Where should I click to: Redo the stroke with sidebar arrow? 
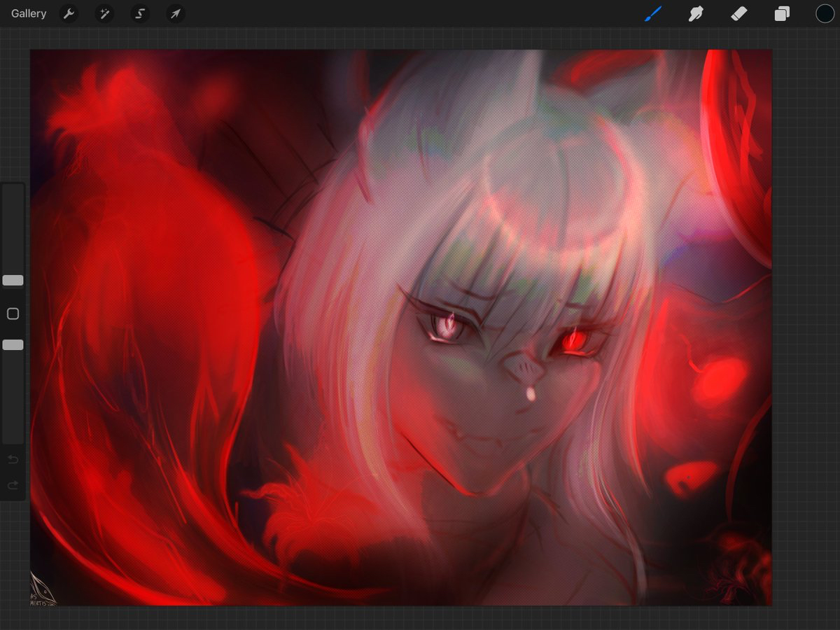click(x=13, y=485)
